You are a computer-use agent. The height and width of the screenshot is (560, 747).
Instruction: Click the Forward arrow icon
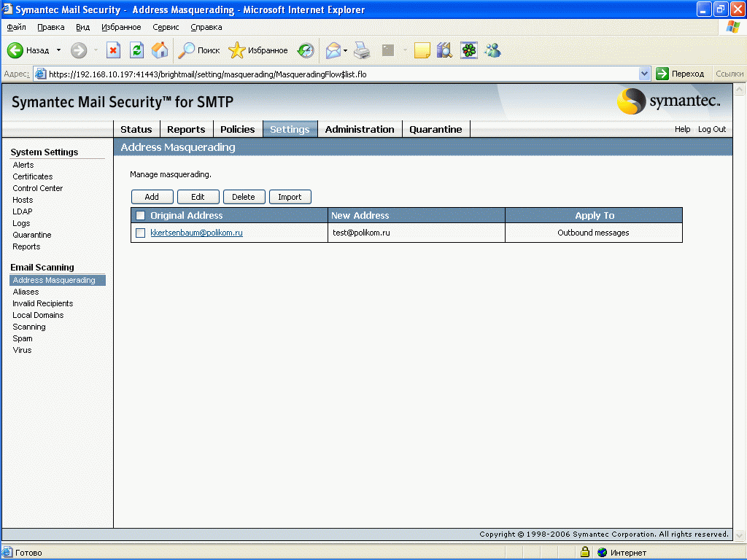(79, 50)
